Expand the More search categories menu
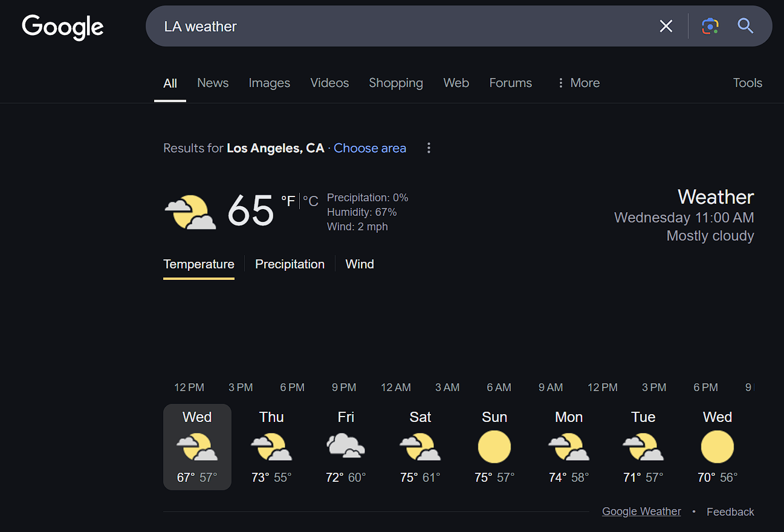The image size is (784, 532). (578, 83)
